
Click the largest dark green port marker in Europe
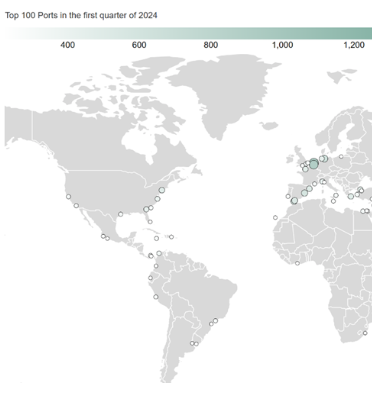tap(314, 164)
